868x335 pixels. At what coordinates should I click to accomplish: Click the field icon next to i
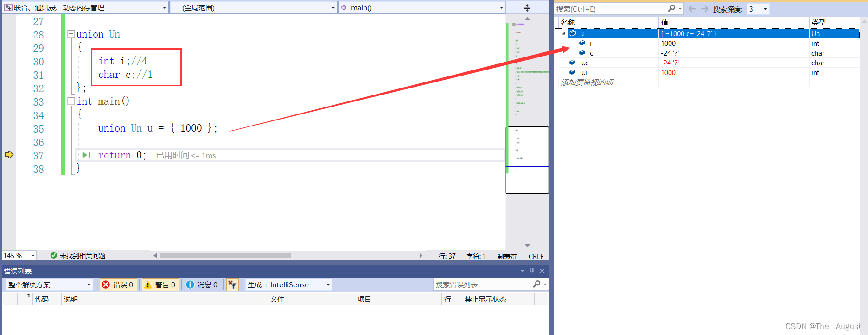(x=582, y=43)
